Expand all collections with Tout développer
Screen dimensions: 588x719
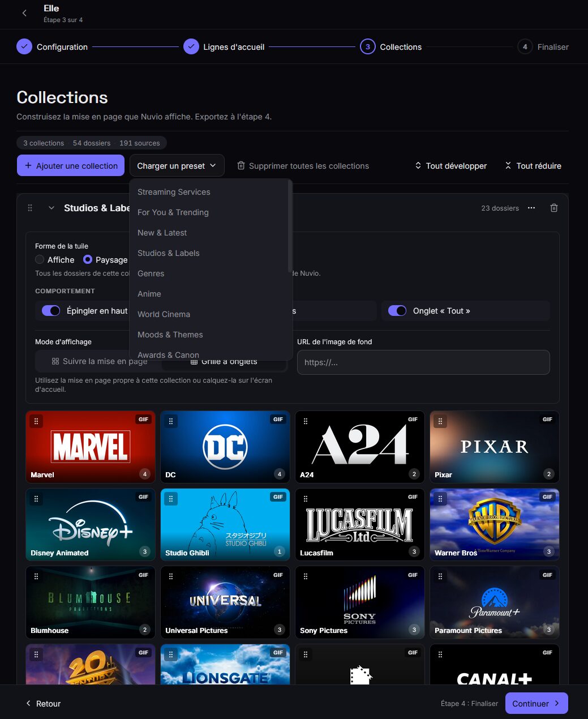(x=451, y=165)
